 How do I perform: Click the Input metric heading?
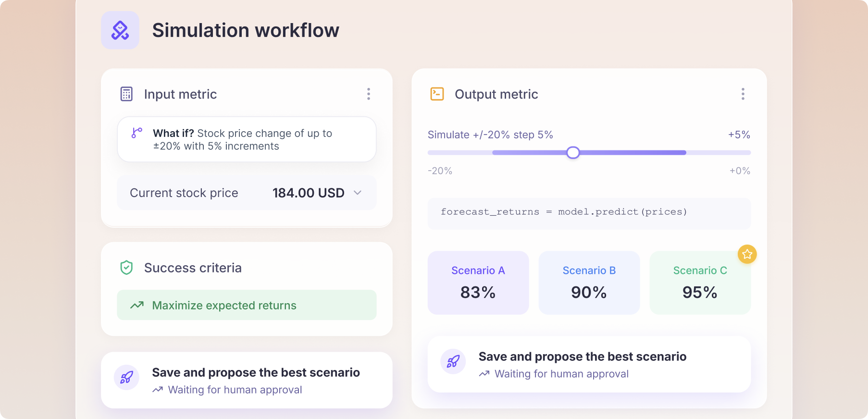pyautogui.click(x=180, y=94)
